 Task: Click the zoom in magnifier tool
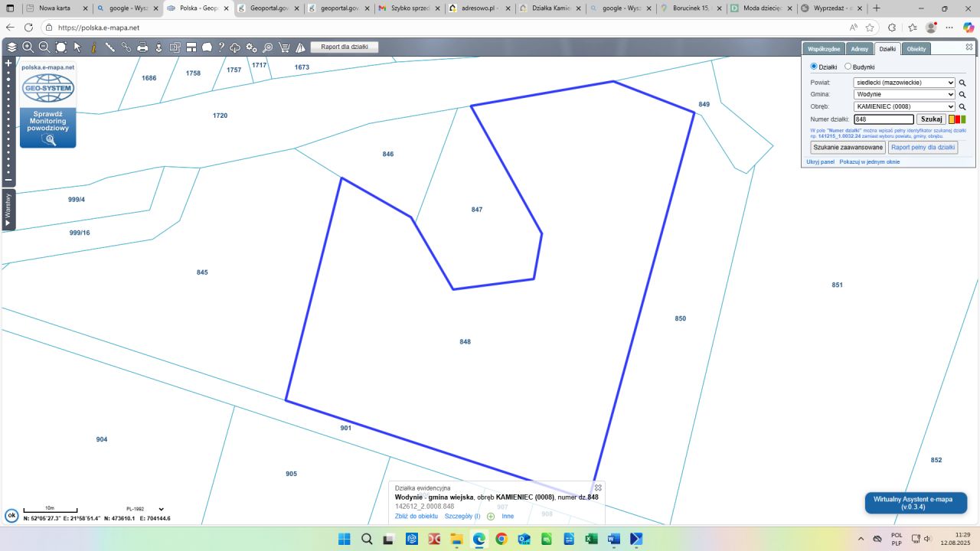point(28,47)
